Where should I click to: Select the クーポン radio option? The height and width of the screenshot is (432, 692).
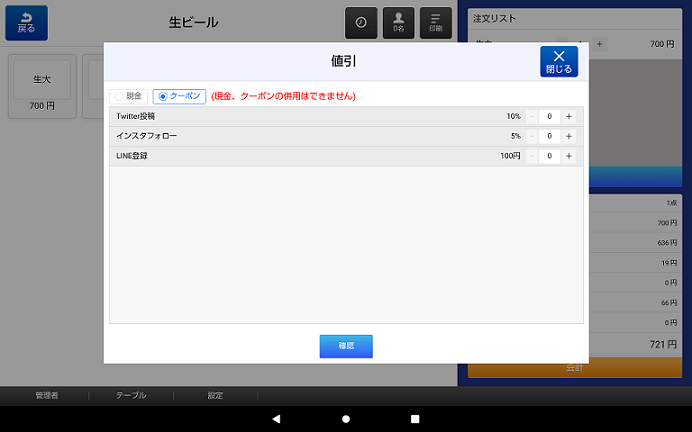tap(179, 96)
